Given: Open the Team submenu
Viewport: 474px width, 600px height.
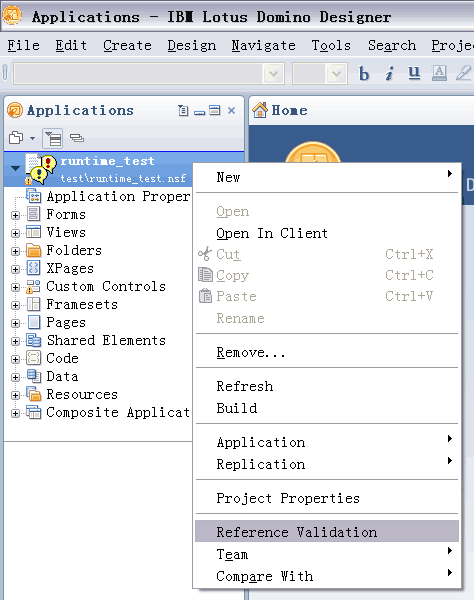Looking at the screenshot, I should (327, 554).
